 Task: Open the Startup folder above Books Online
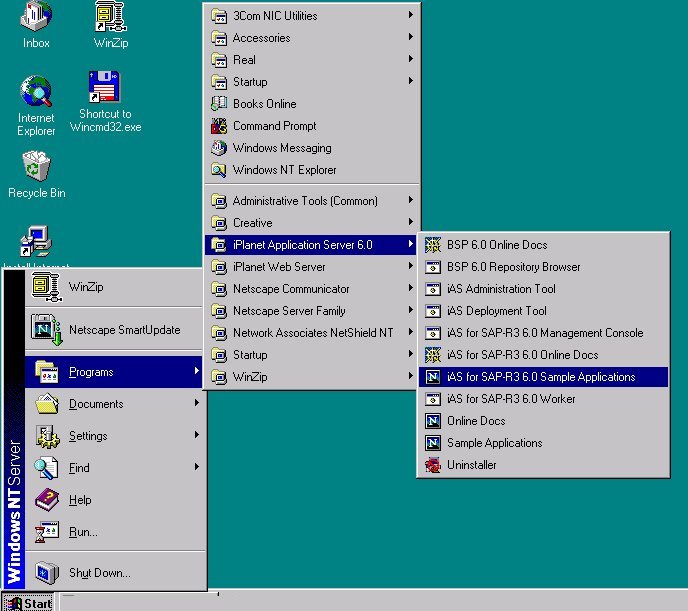point(311,82)
